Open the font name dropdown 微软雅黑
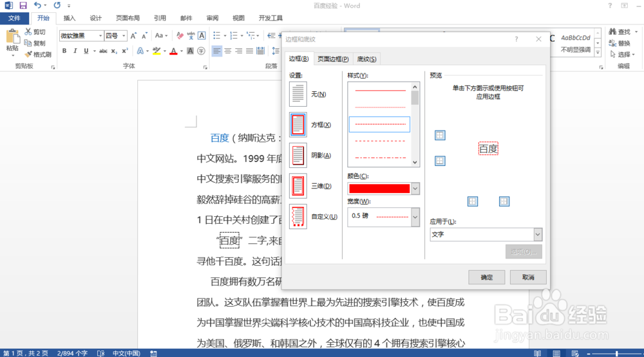Screen dimensions: 644x357 coord(100,36)
